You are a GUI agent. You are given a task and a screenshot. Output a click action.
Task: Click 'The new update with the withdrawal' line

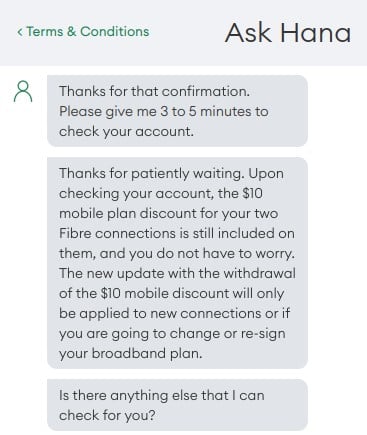point(177,273)
